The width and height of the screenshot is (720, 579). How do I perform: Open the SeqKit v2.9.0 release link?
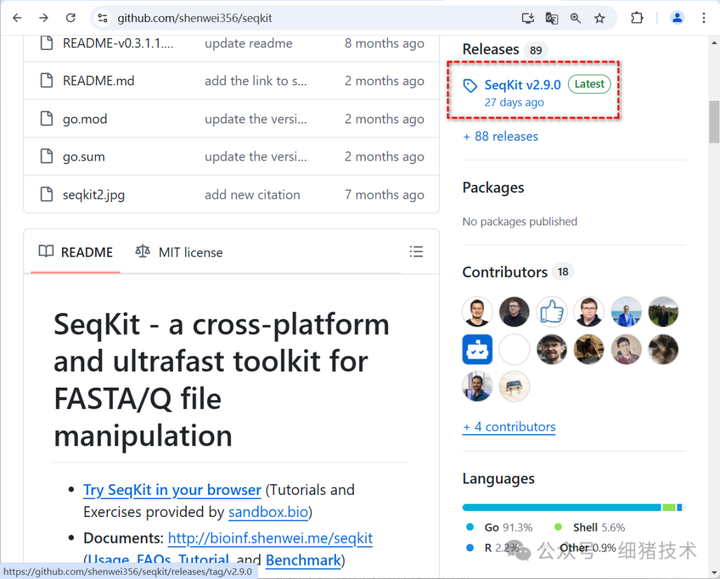522,85
